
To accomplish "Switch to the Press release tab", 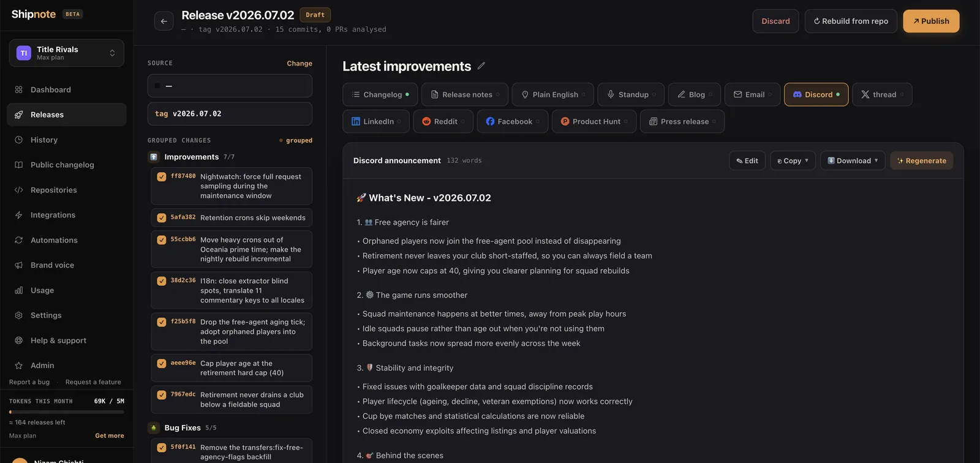I will click(682, 121).
